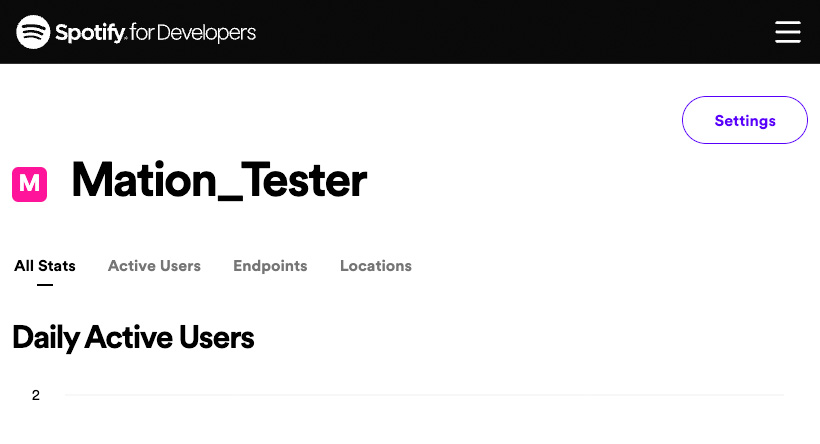Click the Spotify for Developers wordmark
The image size is (820, 444).
(155, 32)
